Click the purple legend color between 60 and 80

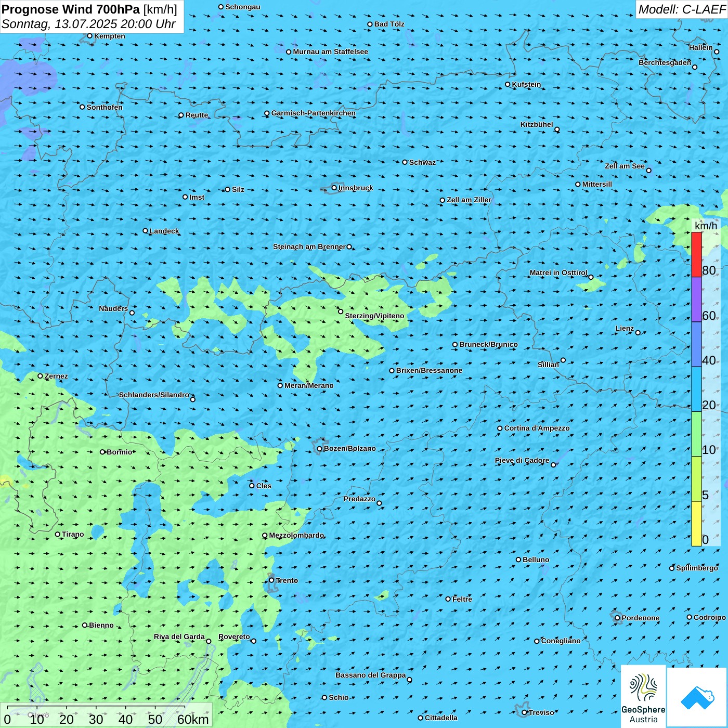696,300
